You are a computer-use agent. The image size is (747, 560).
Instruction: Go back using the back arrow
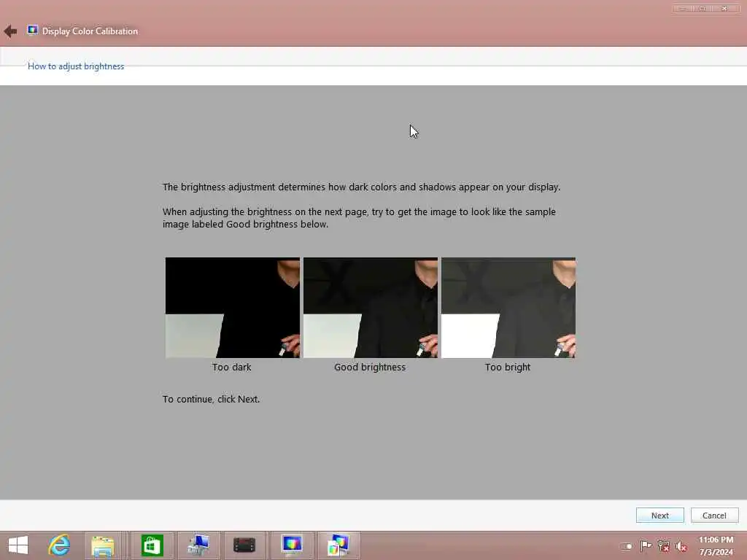pyautogui.click(x=10, y=31)
